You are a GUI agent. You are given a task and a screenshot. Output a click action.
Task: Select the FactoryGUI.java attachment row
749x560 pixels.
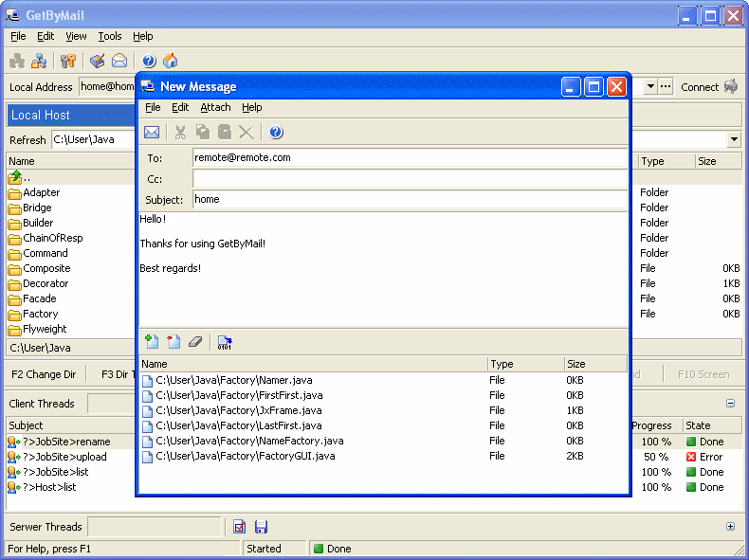click(384, 457)
